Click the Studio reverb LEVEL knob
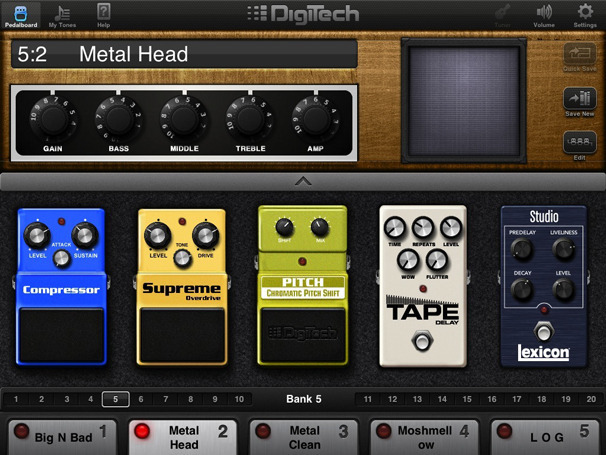606x455 pixels. (563, 290)
